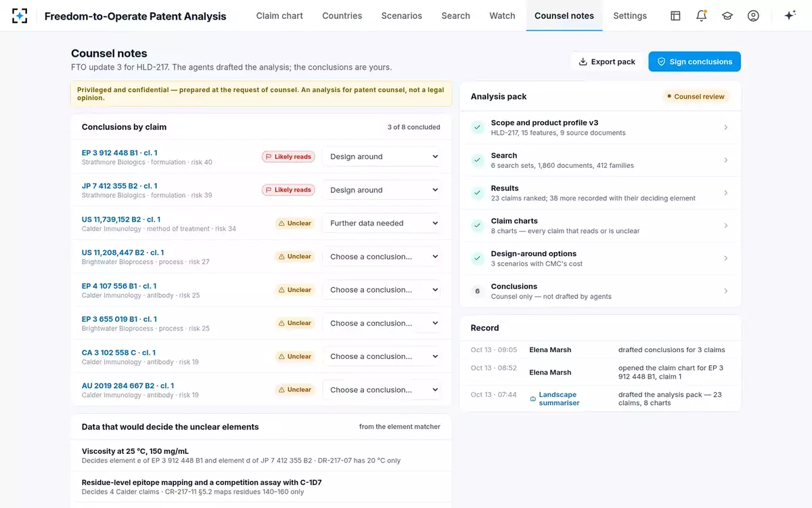The height and width of the screenshot is (508, 812).
Task: Click the number 6 badge beside Conclusions
Action: click(x=478, y=291)
